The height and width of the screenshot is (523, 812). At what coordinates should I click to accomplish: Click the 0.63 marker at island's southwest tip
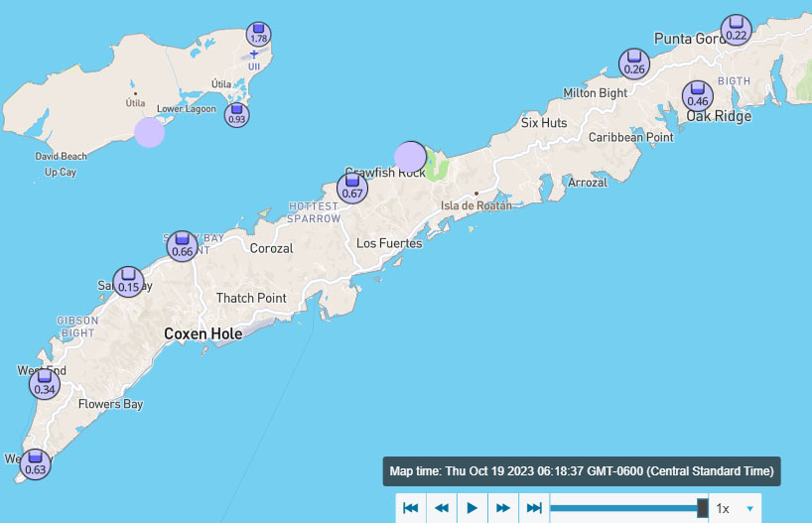(x=36, y=463)
